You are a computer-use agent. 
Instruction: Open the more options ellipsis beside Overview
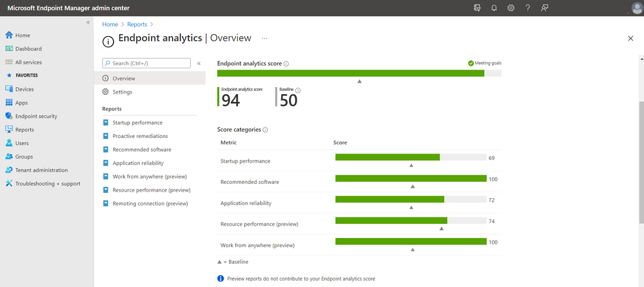(x=264, y=39)
